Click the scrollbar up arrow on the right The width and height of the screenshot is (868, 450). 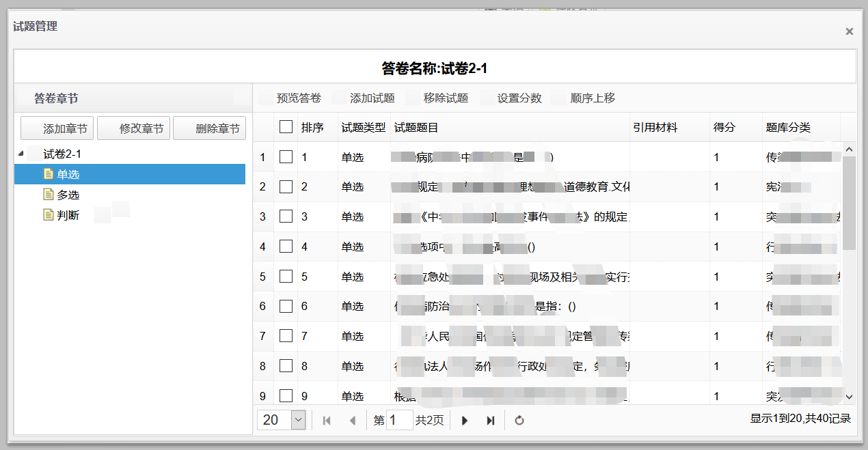tap(849, 148)
